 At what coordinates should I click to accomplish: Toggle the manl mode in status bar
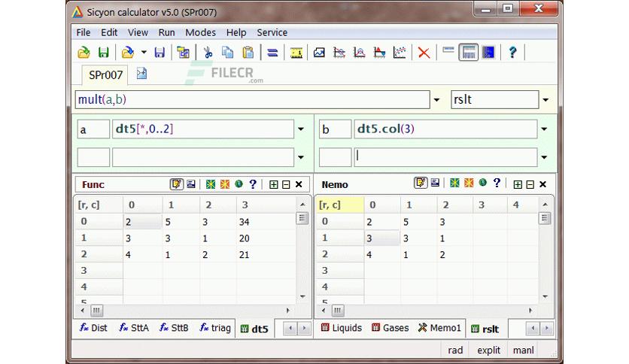523,350
